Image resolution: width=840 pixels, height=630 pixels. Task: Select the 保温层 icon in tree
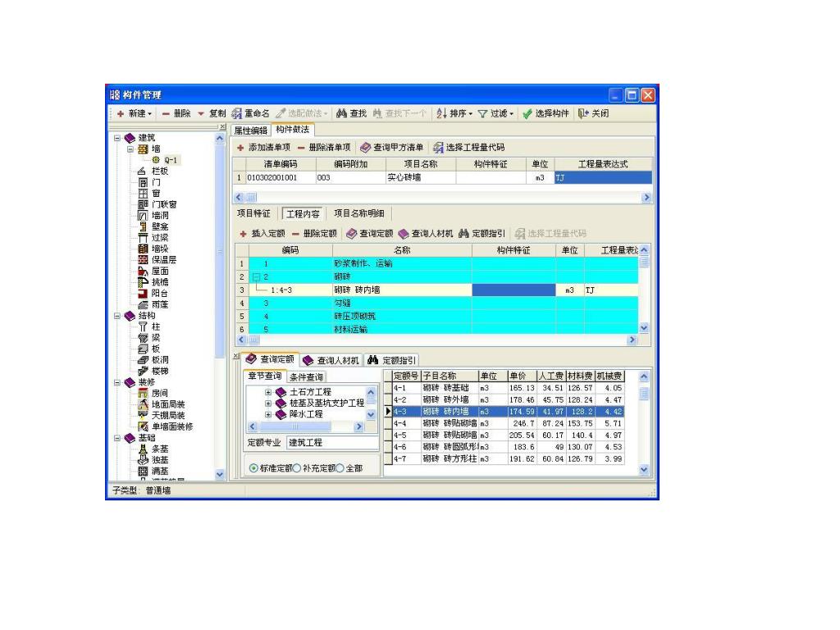143,260
